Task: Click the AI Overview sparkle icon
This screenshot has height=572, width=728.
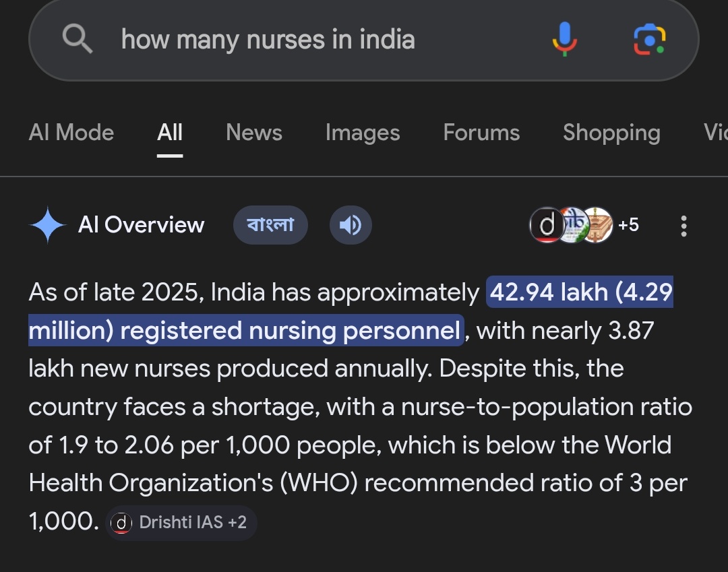Action: pos(48,225)
